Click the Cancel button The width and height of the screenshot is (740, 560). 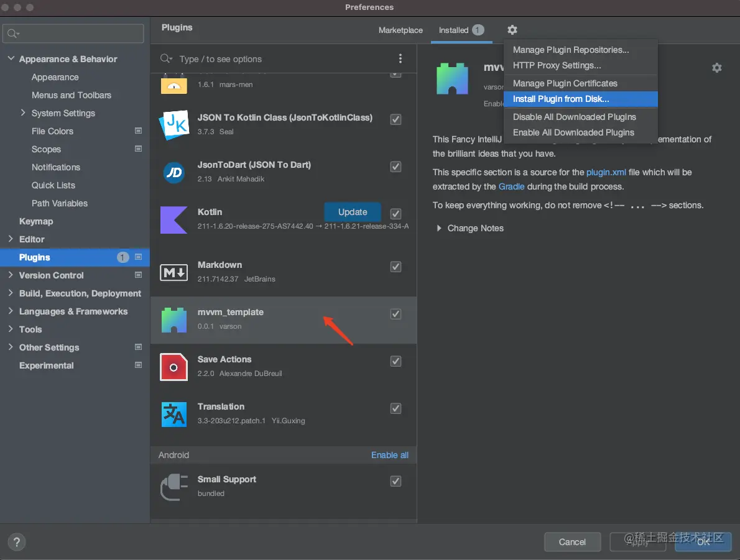[x=572, y=542]
